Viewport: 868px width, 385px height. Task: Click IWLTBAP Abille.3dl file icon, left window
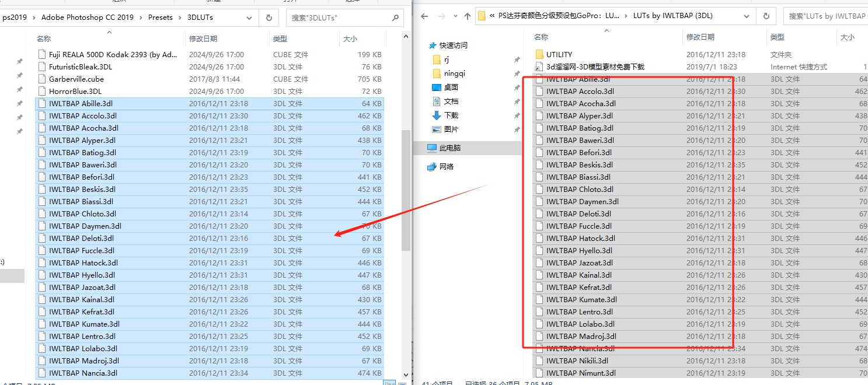coord(41,103)
